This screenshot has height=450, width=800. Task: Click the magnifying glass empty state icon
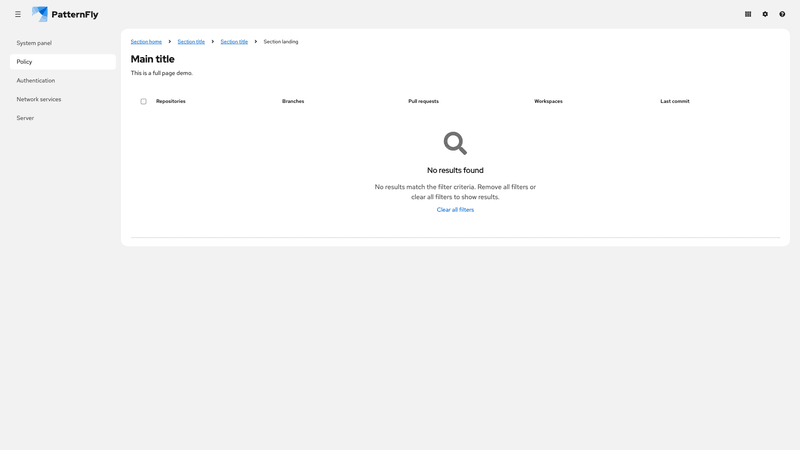coord(455,143)
